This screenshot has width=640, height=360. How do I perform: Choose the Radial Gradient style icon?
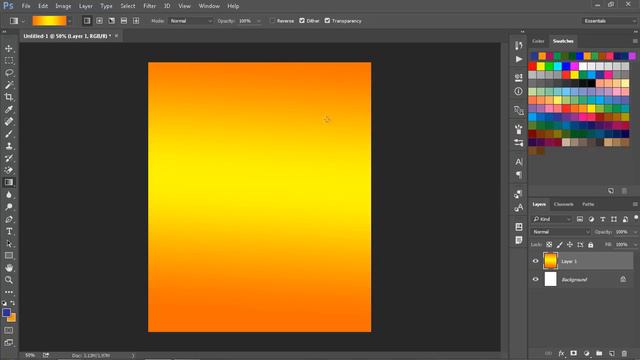(x=99, y=21)
